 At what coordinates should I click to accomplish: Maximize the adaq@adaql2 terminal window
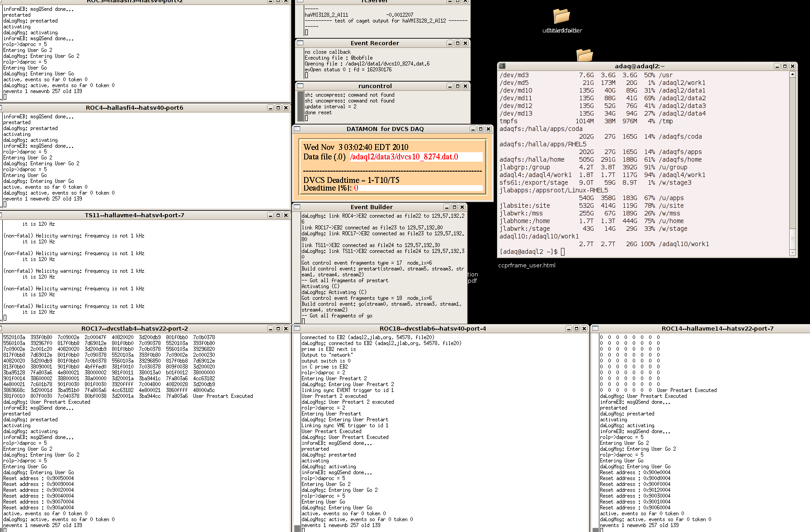(785, 66)
